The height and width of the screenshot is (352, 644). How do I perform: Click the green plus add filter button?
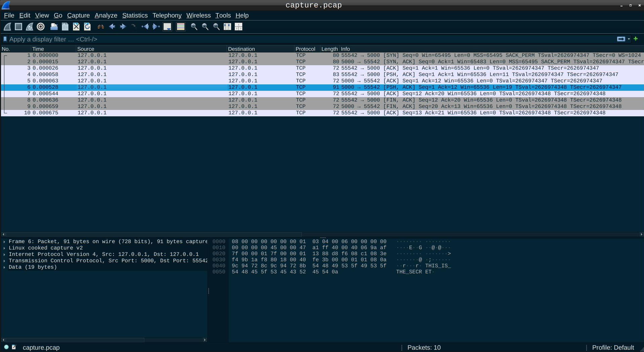[x=636, y=39]
